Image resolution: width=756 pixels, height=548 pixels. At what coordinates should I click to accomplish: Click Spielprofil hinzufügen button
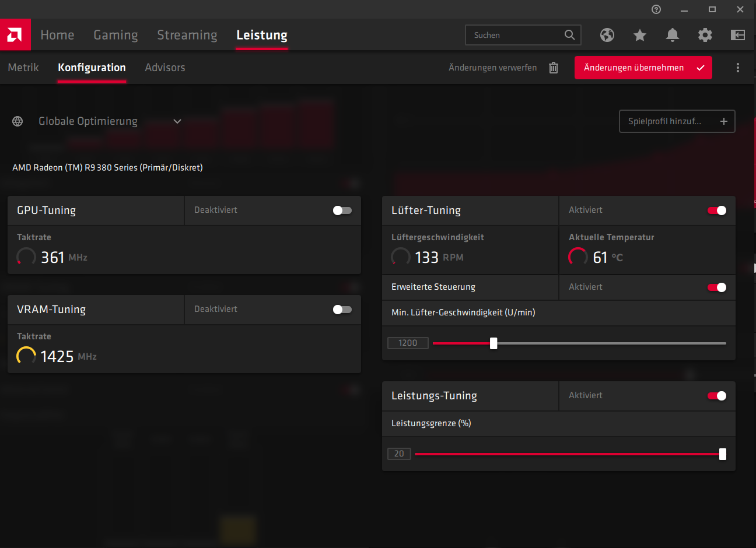[x=677, y=121]
